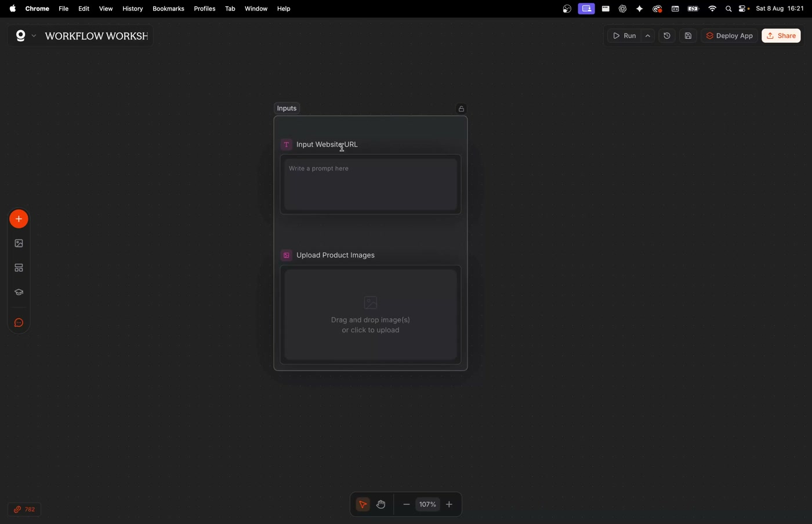Open the Help menu
Screen dimensions: 812x524
tap(284, 9)
